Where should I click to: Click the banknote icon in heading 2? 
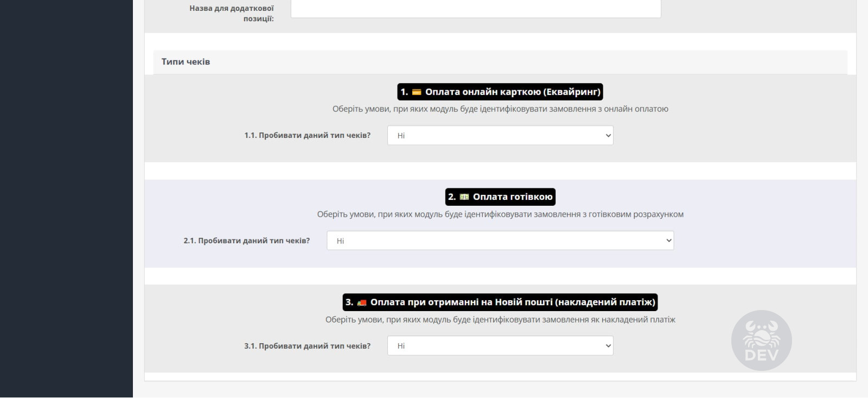pos(464,197)
